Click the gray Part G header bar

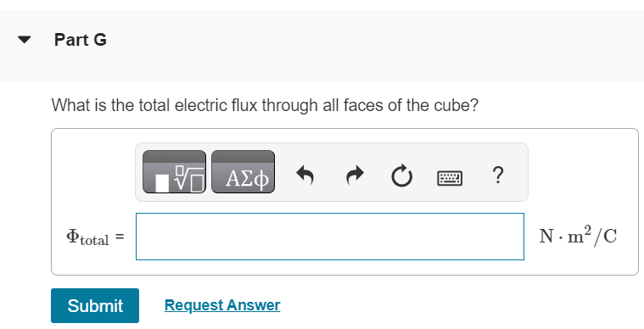click(322, 46)
